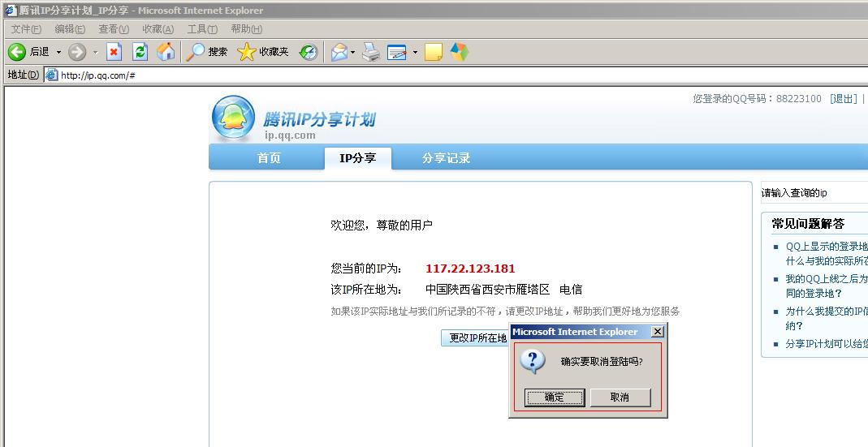Open the 文件(F) menu

(x=26, y=28)
